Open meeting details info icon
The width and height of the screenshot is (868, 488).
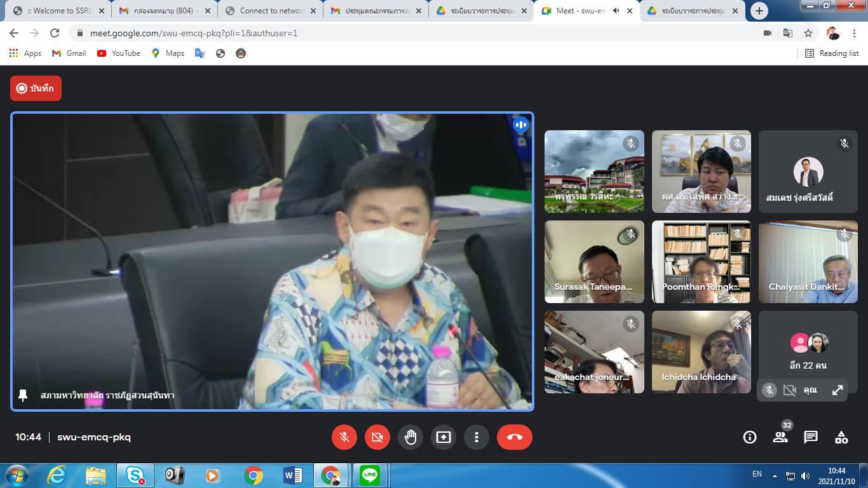coord(750,437)
